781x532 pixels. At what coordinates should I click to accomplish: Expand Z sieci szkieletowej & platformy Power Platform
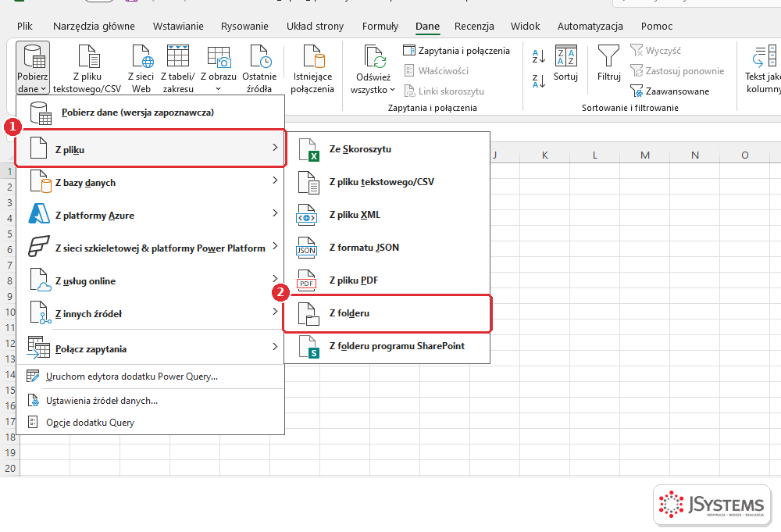point(151,248)
